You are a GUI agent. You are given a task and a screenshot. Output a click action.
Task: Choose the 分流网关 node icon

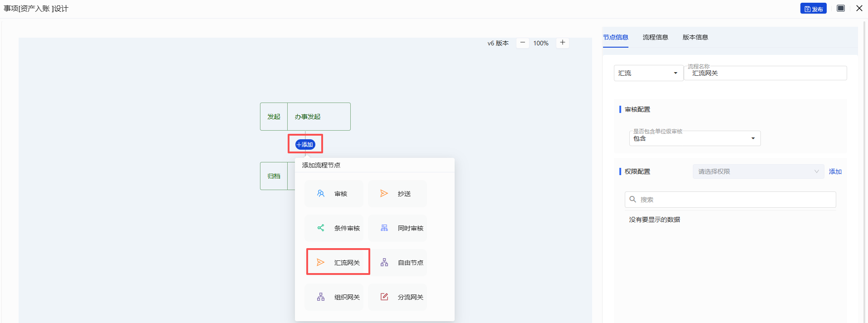pos(384,297)
